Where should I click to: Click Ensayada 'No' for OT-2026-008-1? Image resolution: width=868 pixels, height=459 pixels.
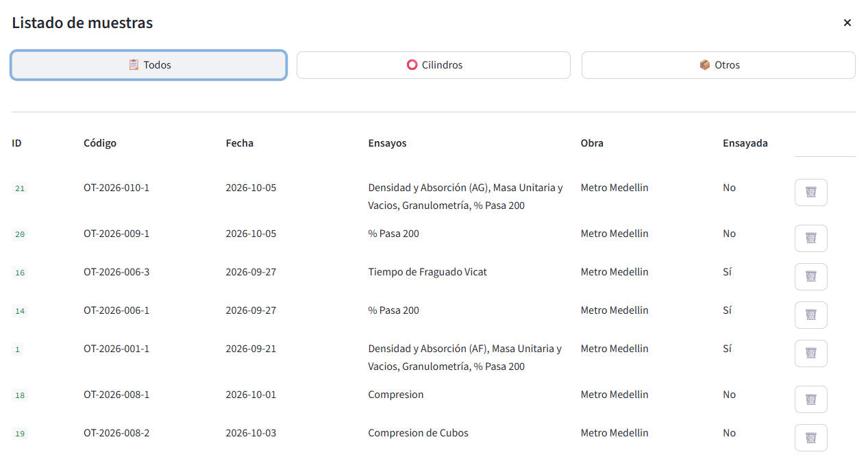click(x=730, y=395)
